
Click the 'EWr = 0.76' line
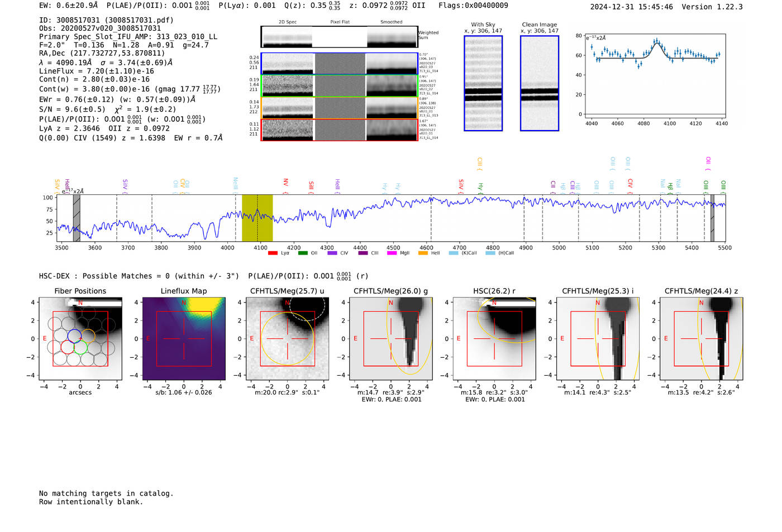pos(117,99)
